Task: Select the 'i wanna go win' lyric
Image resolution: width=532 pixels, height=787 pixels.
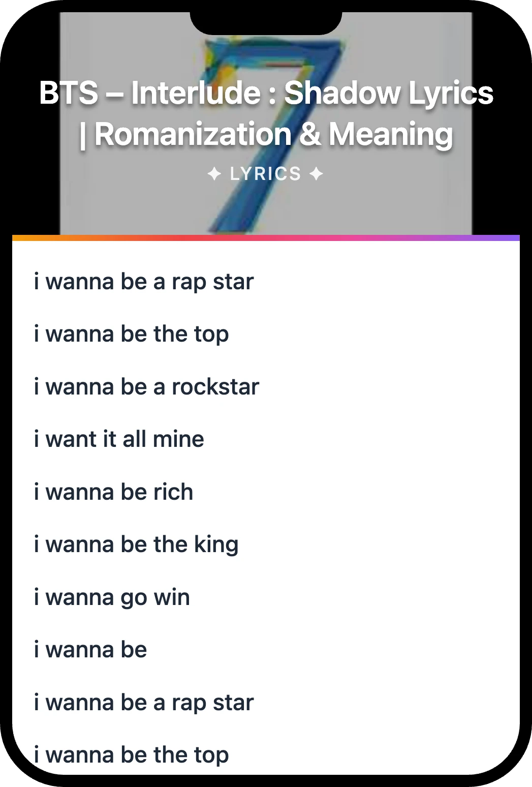Action: 112,597
